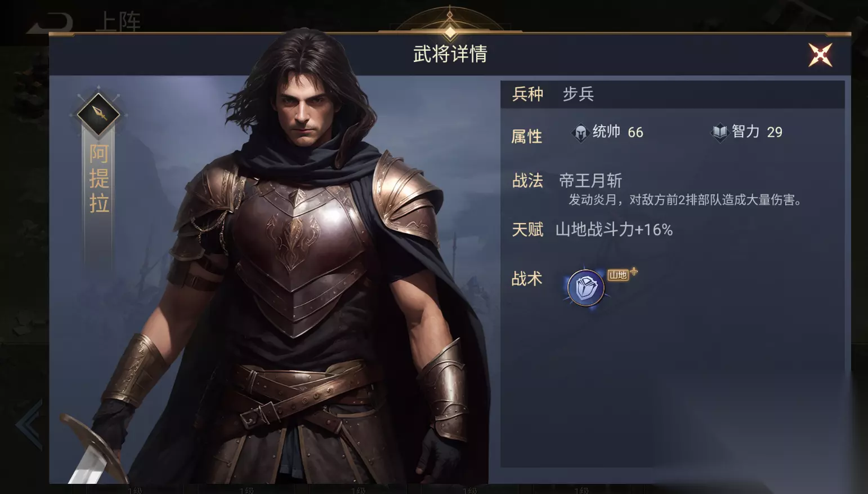The width and height of the screenshot is (868, 494).
Task: Click the book icon next to 智力
Action: point(719,133)
